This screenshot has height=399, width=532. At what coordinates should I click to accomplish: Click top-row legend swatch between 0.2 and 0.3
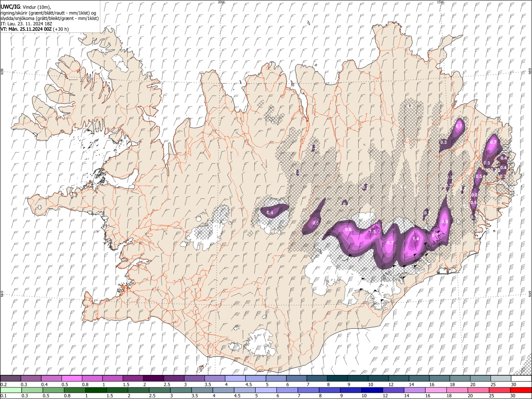[11, 379]
